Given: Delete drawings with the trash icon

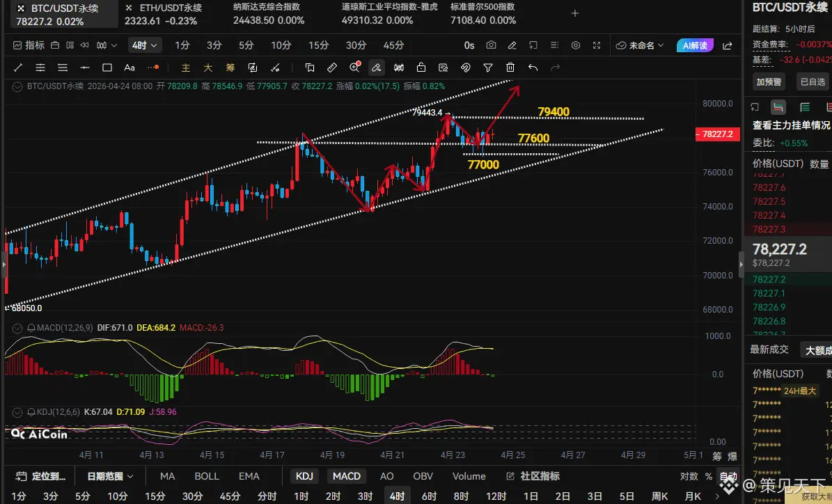Looking at the screenshot, I should click(510, 68).
